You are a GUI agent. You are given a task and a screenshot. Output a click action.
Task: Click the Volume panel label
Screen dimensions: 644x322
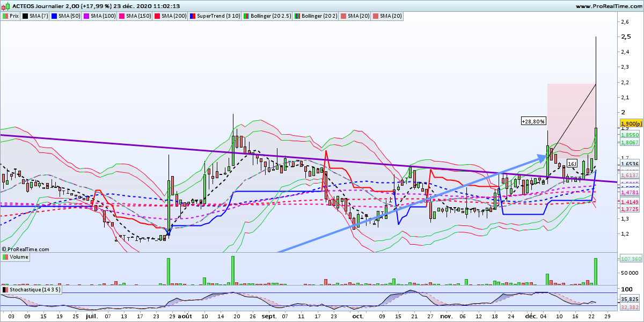tap(16, 257)
